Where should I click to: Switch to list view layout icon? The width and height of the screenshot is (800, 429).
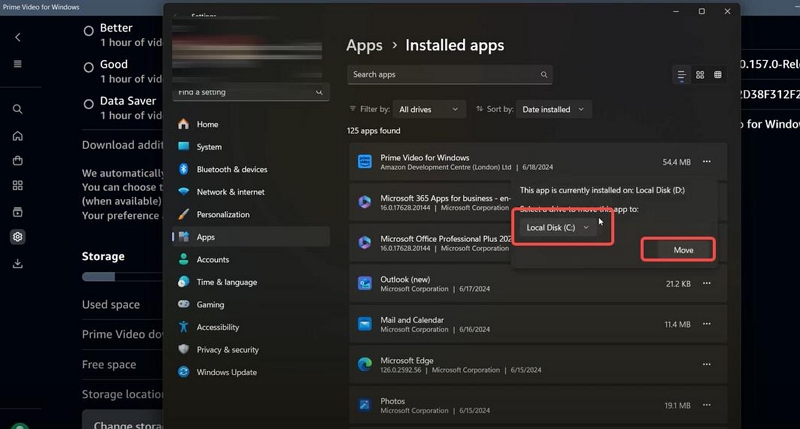tap(681, 75)
